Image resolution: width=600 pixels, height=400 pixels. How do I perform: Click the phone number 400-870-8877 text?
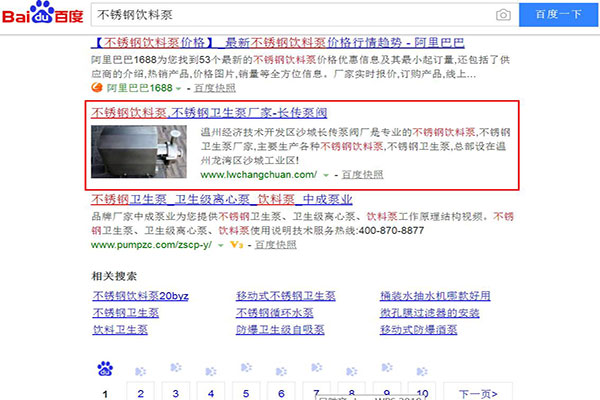pos(391,230)
